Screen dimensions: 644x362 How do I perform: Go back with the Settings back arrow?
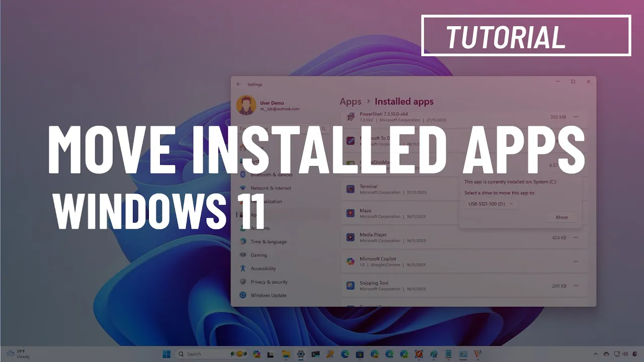tap(238, 84)
